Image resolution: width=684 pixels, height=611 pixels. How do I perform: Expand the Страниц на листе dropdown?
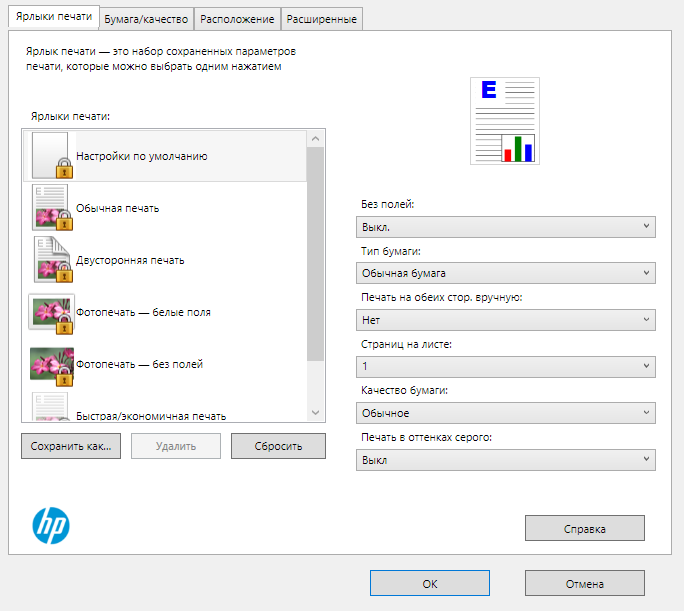click(x=506, y=367)
